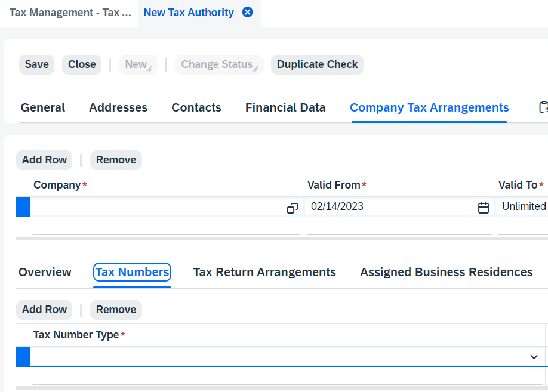This screenshot has width=548, height=392.
Task: Focus the Valid To Unlimited field
Action: click(523, 207)
